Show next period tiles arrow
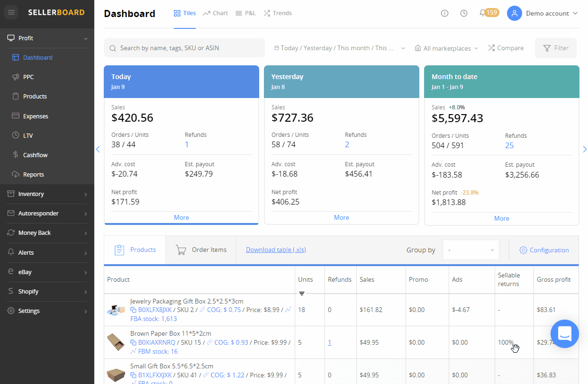Image resolution: width=588 pixels, height=384 pixels. (585, 149)
